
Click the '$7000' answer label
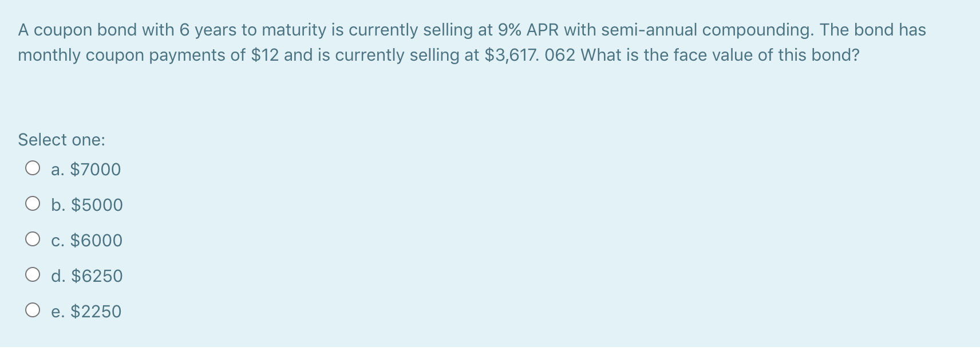click(x=95, y=170)
